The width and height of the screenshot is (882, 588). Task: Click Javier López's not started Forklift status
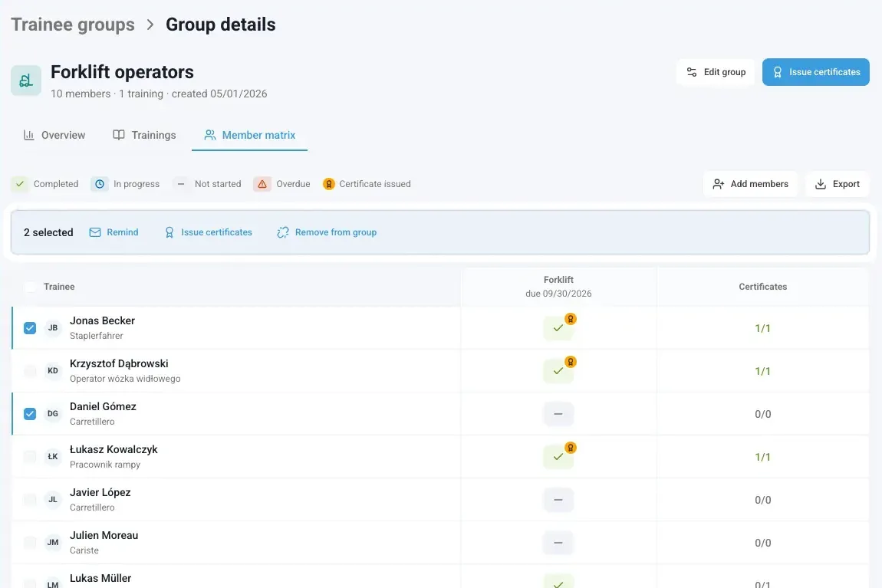(x=558, y=500)
